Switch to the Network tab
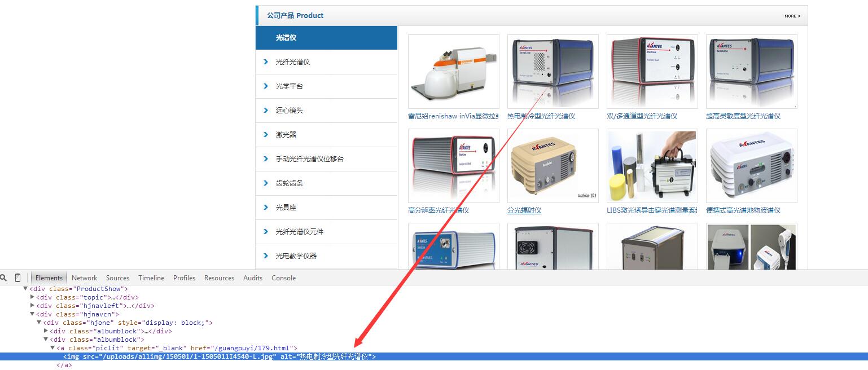The width and height of the screenshot is (868, 370). (84, 278)
